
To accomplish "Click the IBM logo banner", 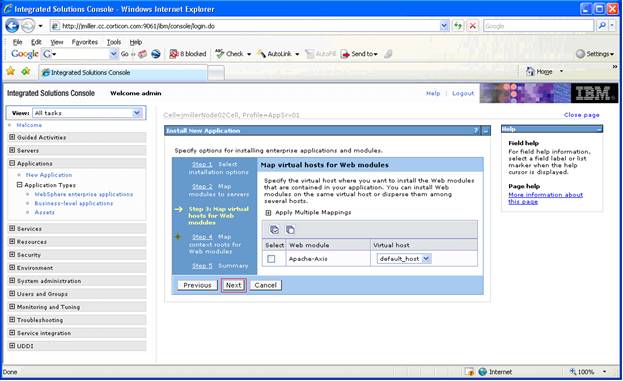I will [594, 93].
